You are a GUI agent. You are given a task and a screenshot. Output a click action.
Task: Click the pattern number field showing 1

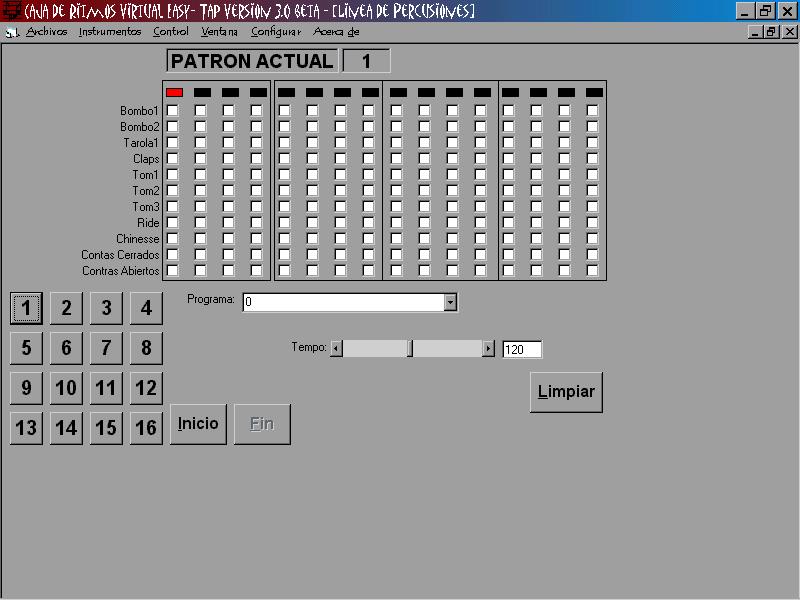(366, 61)
